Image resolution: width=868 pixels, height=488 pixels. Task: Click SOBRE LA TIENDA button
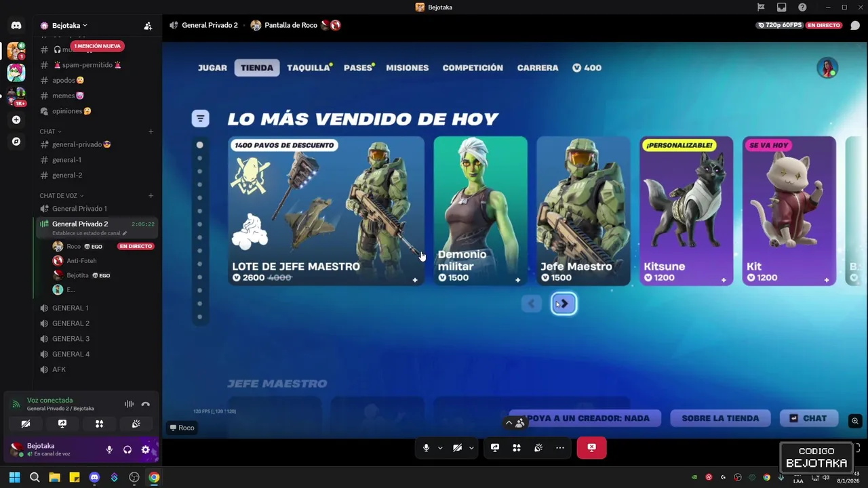[x=720, y=418]
